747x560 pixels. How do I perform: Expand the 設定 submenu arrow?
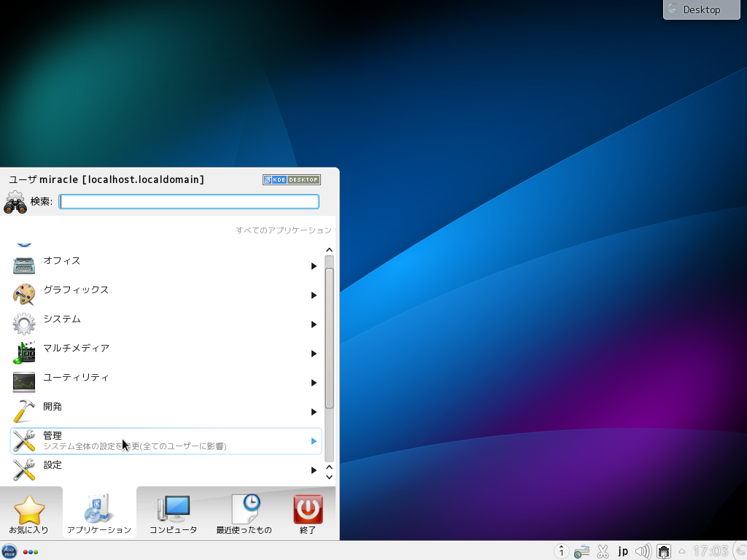coord(314,470)
